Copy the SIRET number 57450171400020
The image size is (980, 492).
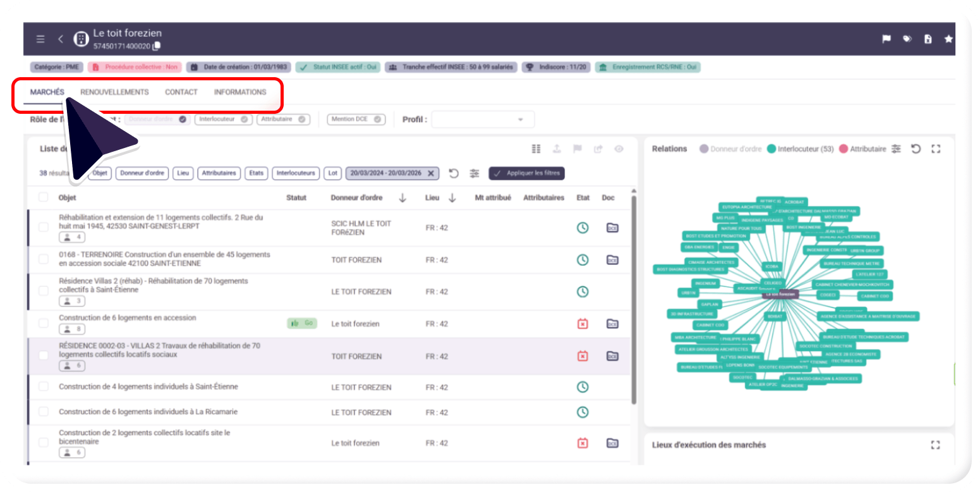coord(157,46)
